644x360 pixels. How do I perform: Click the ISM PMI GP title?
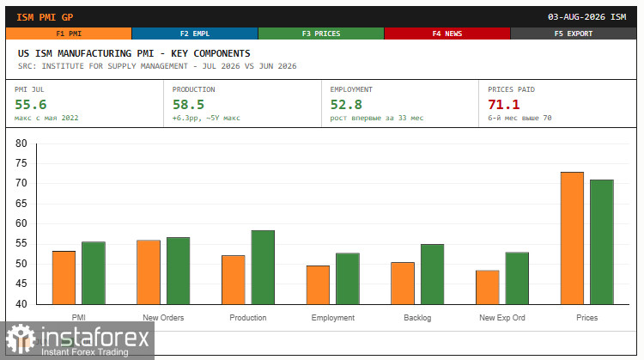(x=45, y=17)
